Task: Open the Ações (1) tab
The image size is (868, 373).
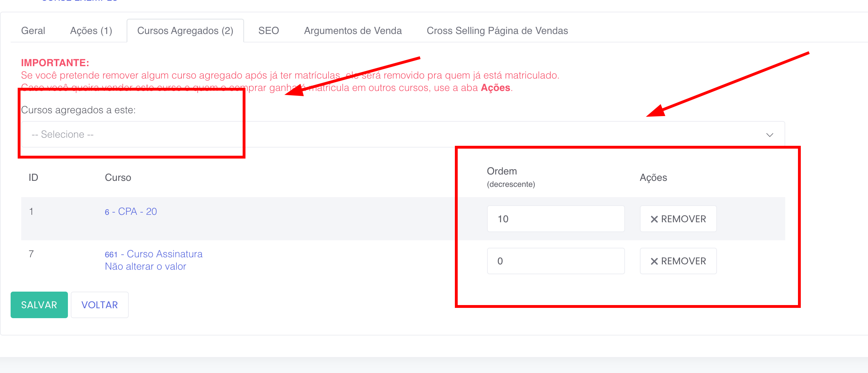Action: point(91,31)
